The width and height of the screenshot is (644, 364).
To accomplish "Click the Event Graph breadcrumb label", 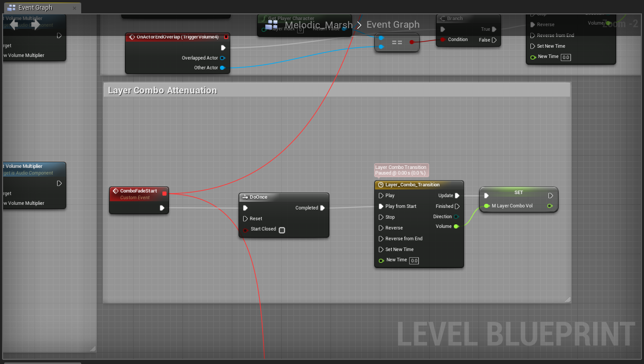I will pyautogui.click(x=393, y=25).
